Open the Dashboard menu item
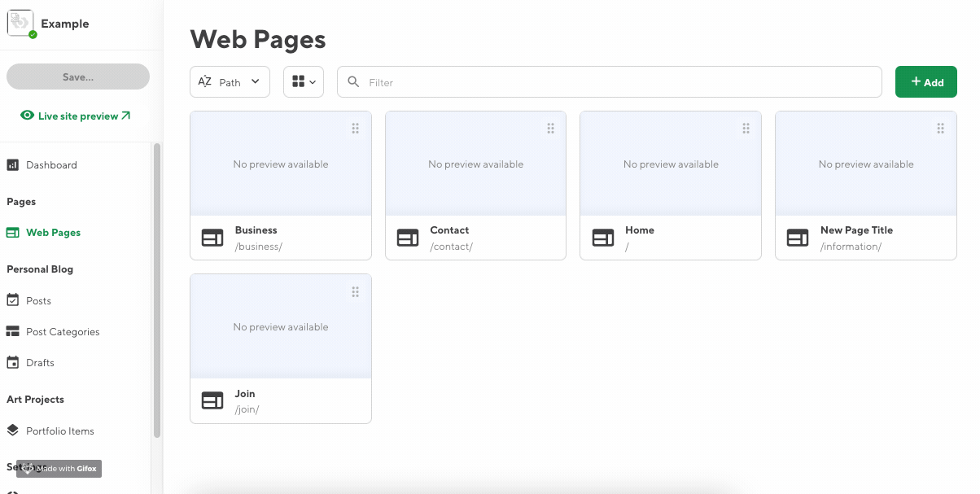Image resolution: width=980 pixels, height=494 pixels. point(51,165)
